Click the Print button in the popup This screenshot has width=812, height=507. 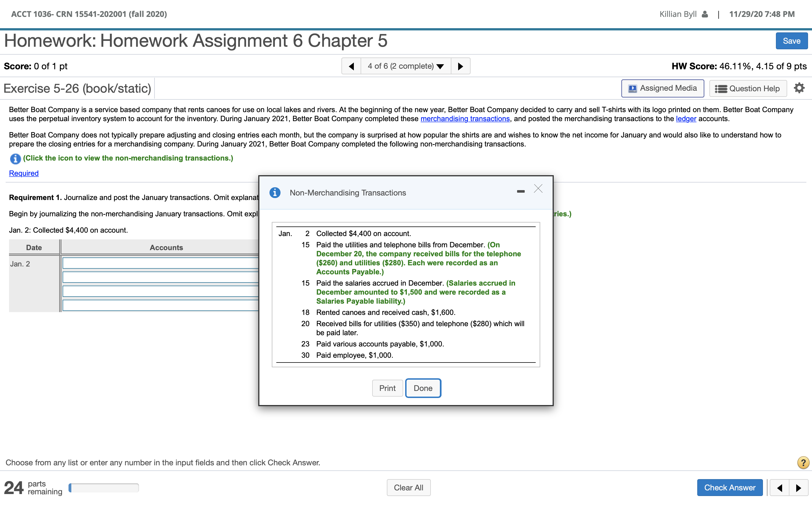pos(387,388)
